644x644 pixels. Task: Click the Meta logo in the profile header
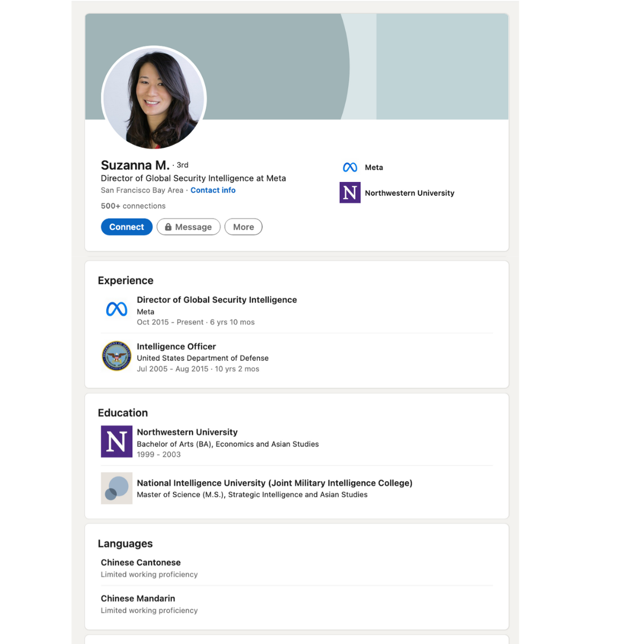point(350,167)
